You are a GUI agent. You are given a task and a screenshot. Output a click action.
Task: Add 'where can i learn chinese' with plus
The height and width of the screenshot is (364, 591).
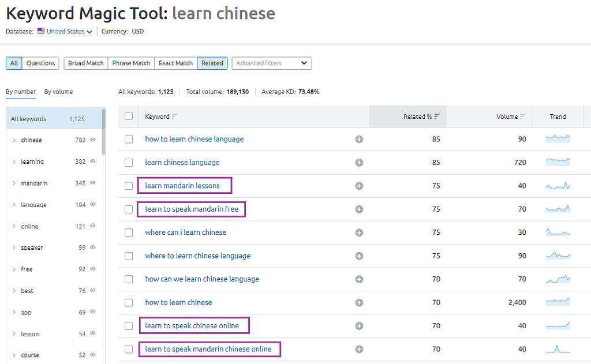click(x=359, y=233)
